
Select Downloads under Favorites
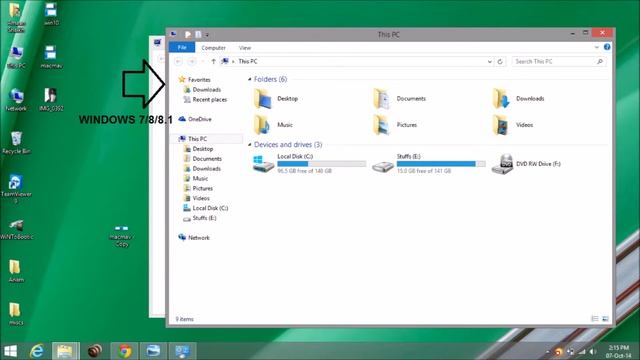[202, 90]
